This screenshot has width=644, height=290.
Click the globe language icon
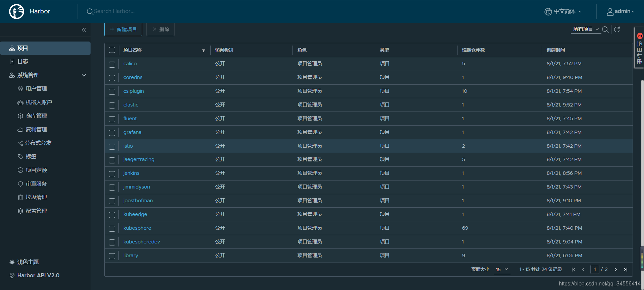point(548,12)
